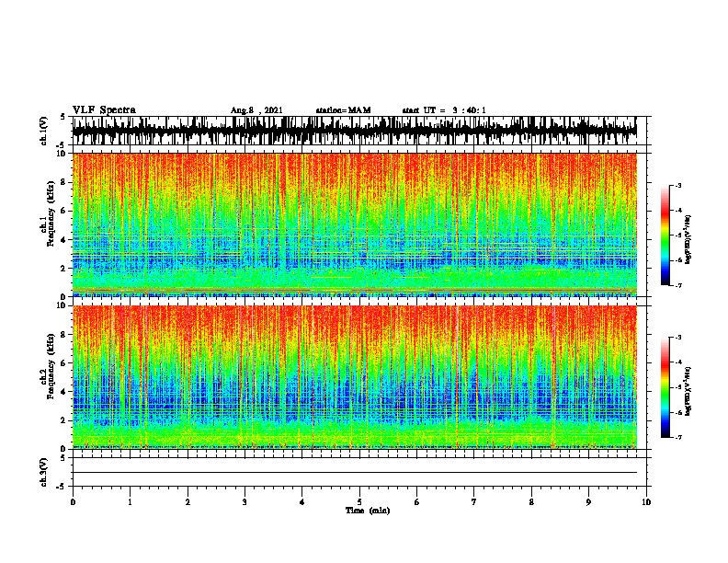
Task: Click the ch.1 color bar log(PSD) label
Action: click(688, 239)
